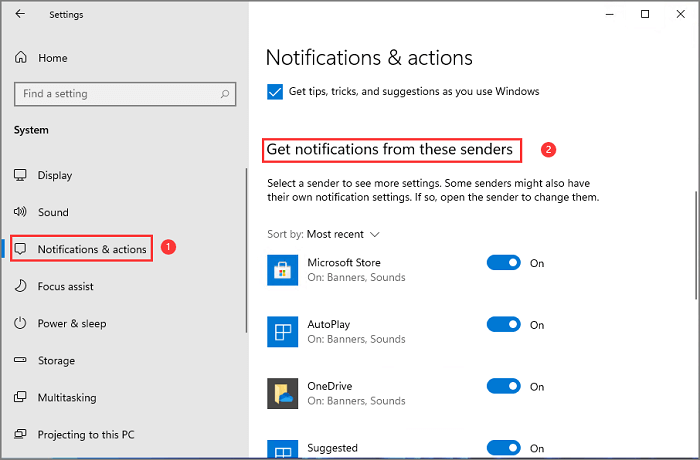Viewport: 700px width, 460px height.
Task: Click the OneDrive app icon
Action: pyautogui.click(x=283, y=393)
